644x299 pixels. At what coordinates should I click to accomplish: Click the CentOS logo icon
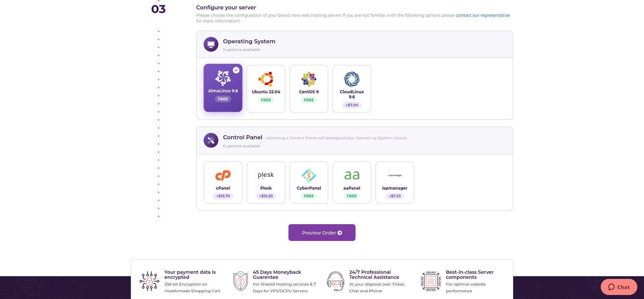[309, 79]
